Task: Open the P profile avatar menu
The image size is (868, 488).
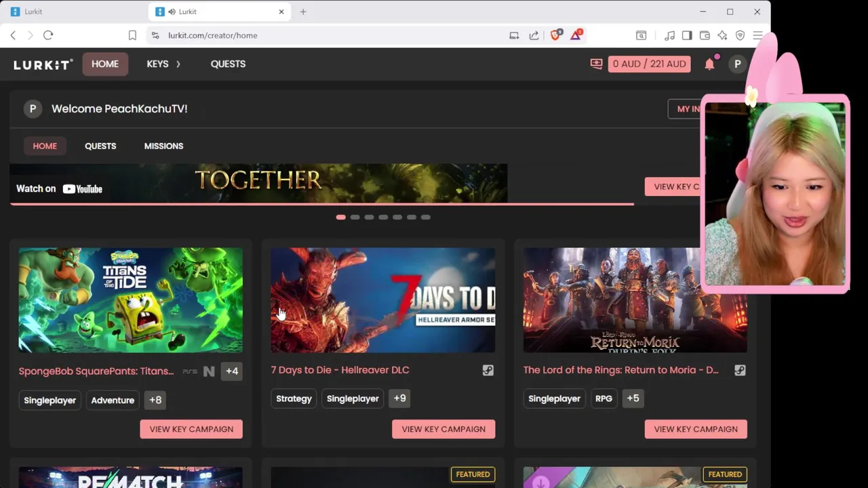Action: 737,64
